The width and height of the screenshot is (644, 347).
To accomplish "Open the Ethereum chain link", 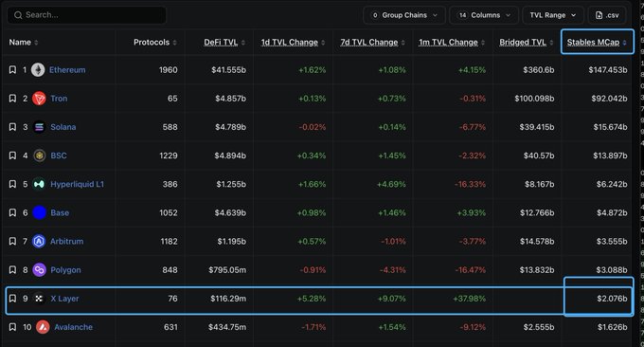I will pos(67,70).
